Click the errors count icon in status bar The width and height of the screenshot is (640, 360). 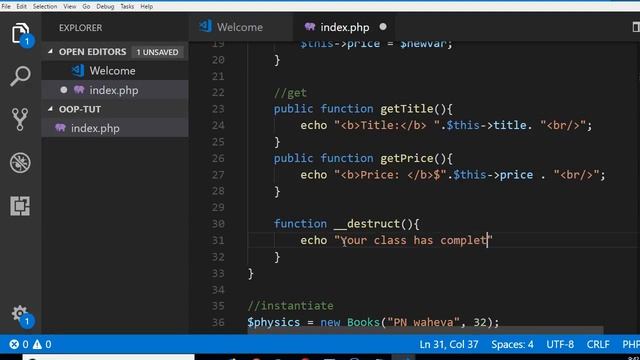[14, 344]
